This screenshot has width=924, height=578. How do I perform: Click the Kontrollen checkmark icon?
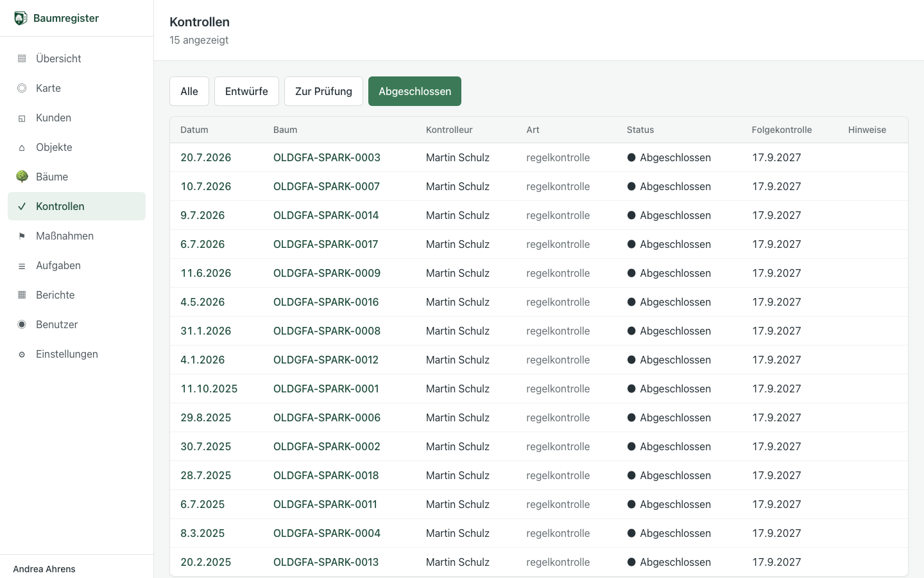pos(22,206)
